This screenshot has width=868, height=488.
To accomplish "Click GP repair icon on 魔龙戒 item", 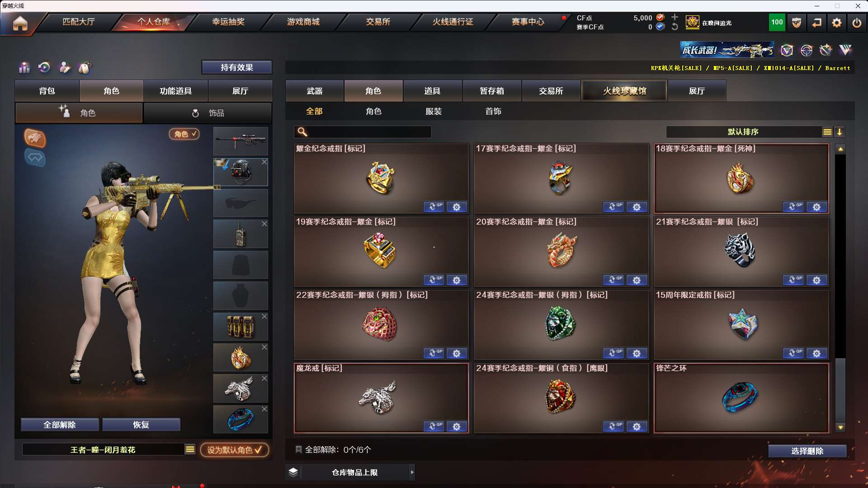I will 434,426.
